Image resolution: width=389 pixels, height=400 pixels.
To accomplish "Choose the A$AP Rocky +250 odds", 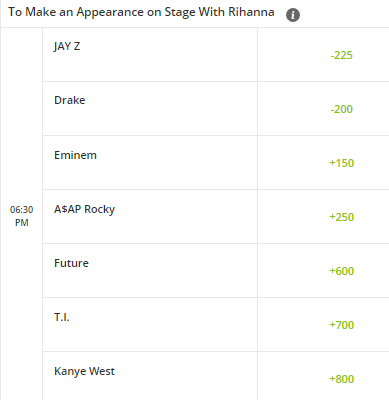I will pyautogui.click(x=341, y=217).
